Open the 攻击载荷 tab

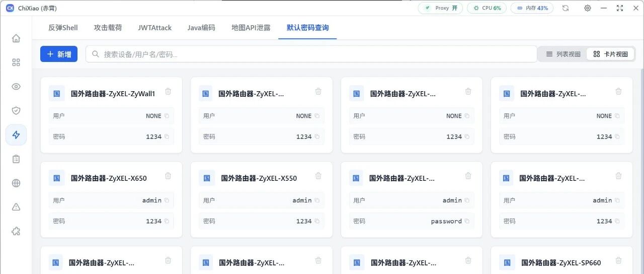(108, 28)
